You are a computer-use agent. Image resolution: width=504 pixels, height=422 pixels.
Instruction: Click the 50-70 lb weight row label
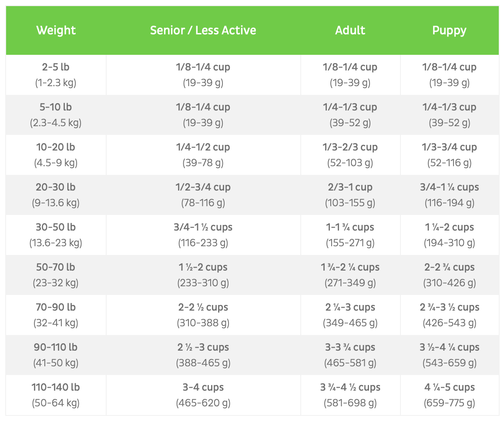56,275
